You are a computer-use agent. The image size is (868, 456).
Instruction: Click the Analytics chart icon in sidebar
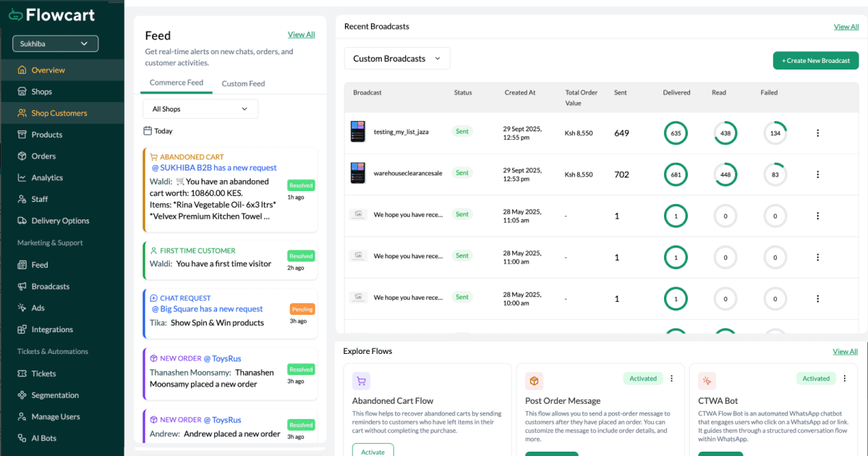point(22,178)
